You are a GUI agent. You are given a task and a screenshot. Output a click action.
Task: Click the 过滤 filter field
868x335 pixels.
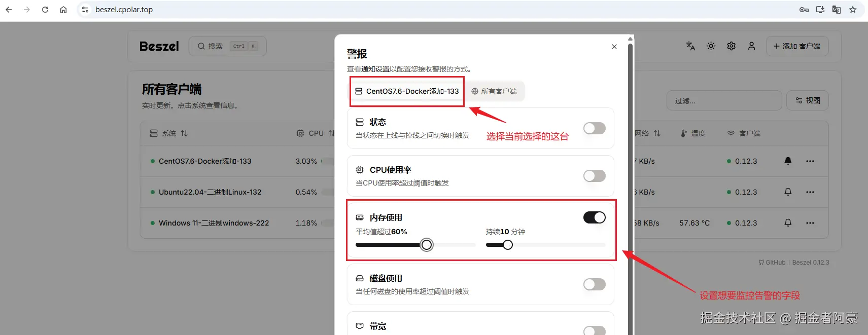click(724, 101)
